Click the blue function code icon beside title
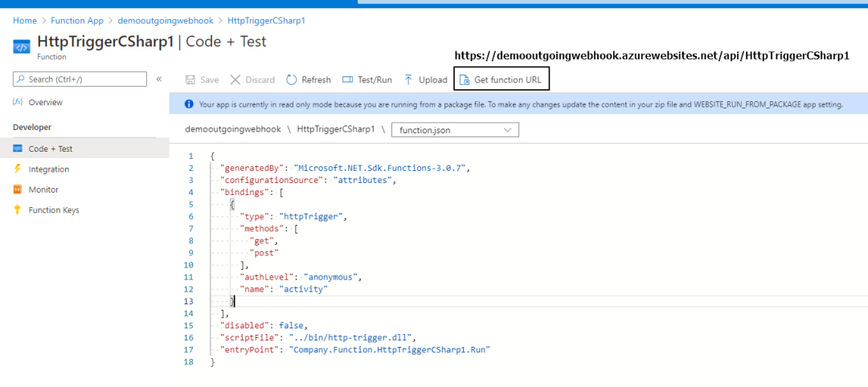Screen dimensions: 868x387 point(22,47)
